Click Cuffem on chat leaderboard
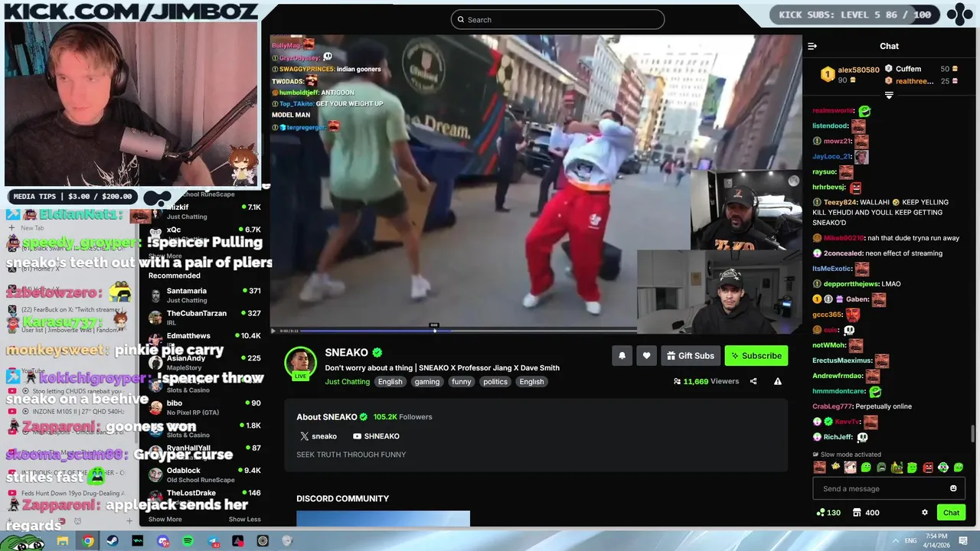Viewport: 980px width, 551px height. [908, 69]
